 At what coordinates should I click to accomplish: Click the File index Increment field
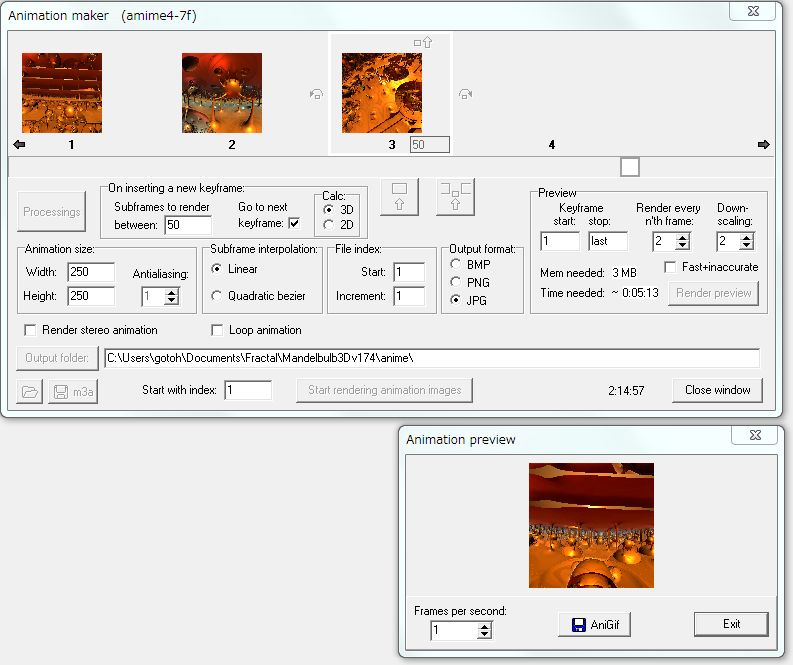(x=409, y=296)
